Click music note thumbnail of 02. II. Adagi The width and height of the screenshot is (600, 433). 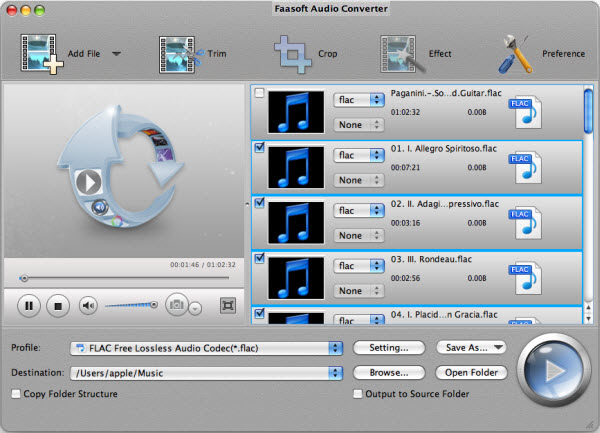[296, 223]
